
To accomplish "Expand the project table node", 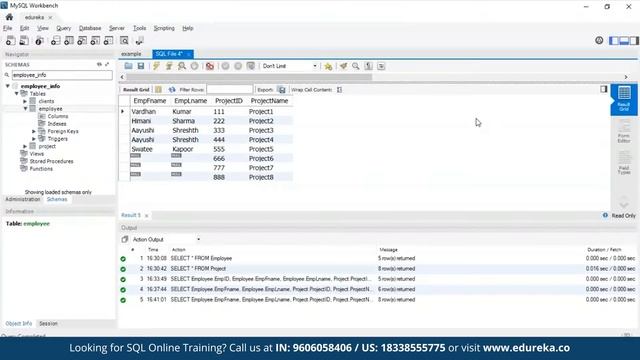I will (x=25, y=146).
